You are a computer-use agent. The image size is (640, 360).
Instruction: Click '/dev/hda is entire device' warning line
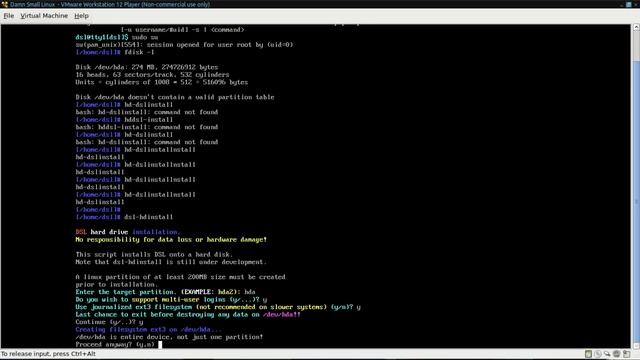click(169, 337)
